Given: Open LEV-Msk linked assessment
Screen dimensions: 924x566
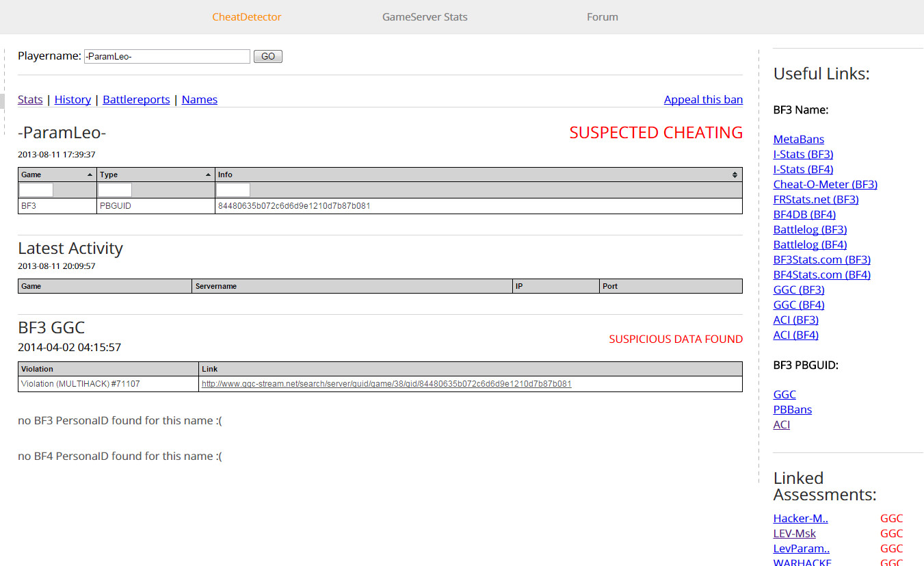Looking at the screenshot, I should [794, 533].
